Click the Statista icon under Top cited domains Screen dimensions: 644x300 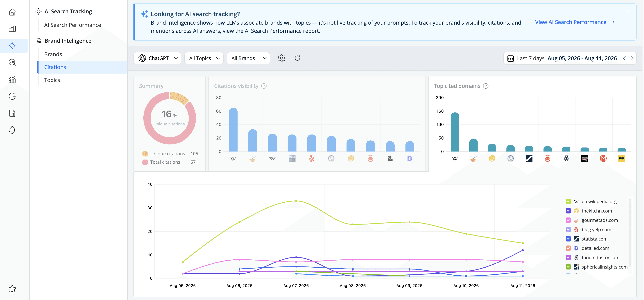[529, 159]
